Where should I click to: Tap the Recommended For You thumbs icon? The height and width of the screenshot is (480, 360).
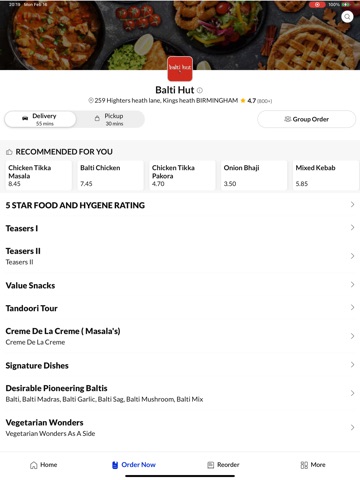point(9,152)
